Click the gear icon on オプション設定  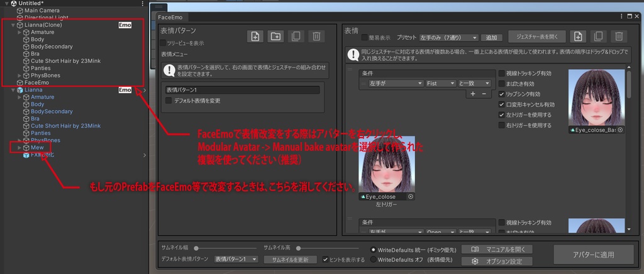475,261
